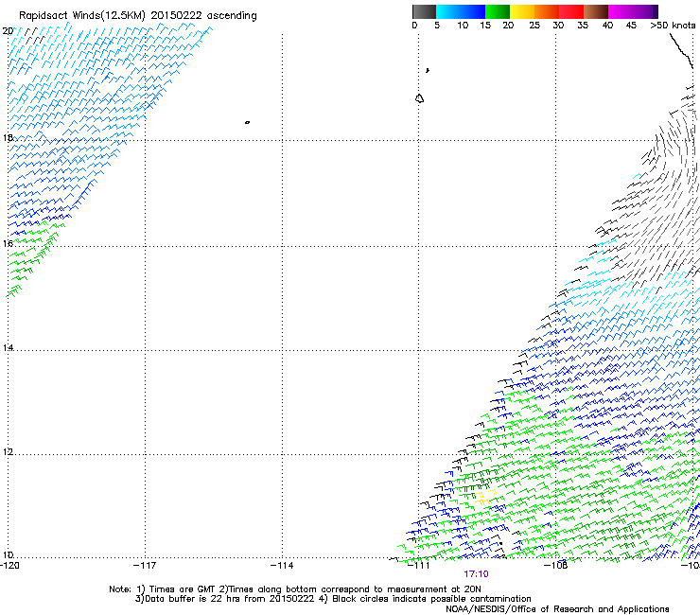Click the purple '17:10' time stamp
Viewport: 700px width, 615px height.
[x=476, y=574]
